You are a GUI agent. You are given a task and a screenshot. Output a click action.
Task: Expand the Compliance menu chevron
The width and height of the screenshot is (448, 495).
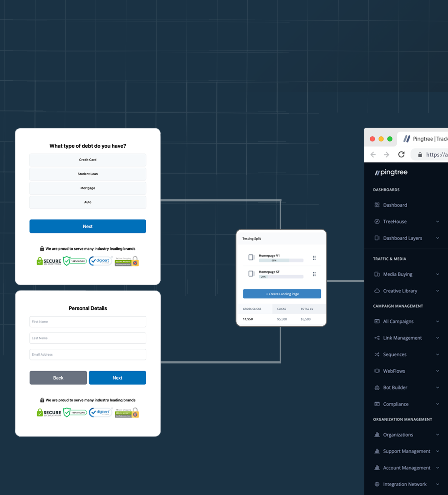pos(438,404)
